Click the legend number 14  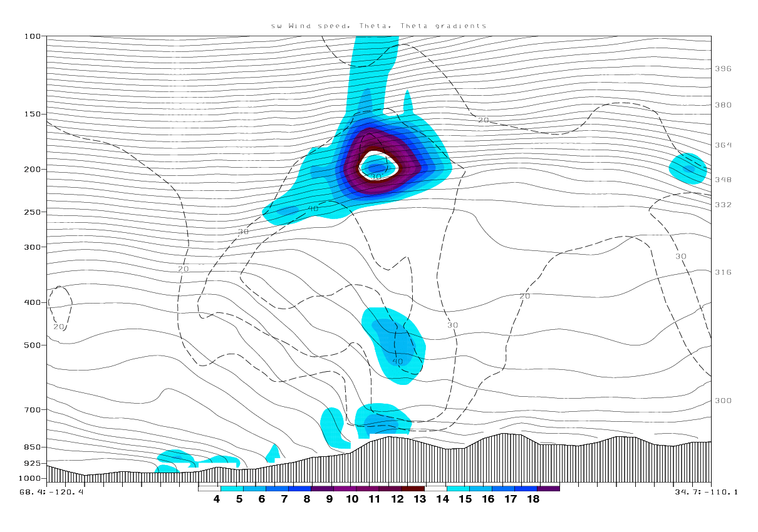[x=443, y=499]
